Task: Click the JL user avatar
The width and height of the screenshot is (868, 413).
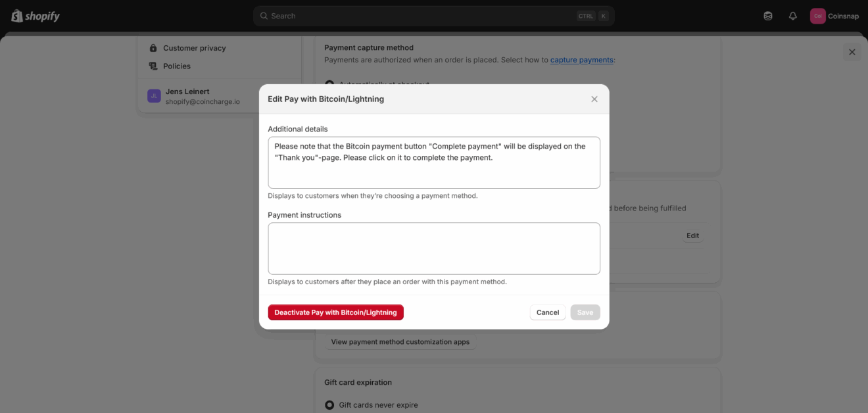Action: 154,96
